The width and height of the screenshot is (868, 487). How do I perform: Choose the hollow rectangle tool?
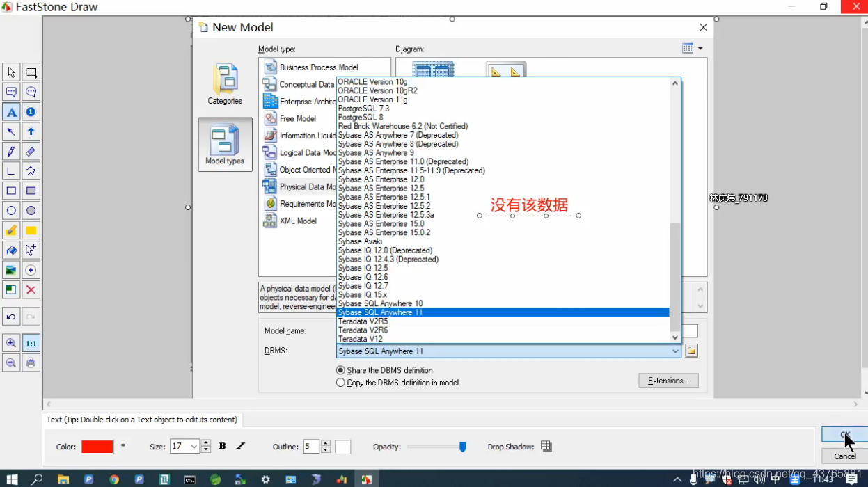(11, 191)
